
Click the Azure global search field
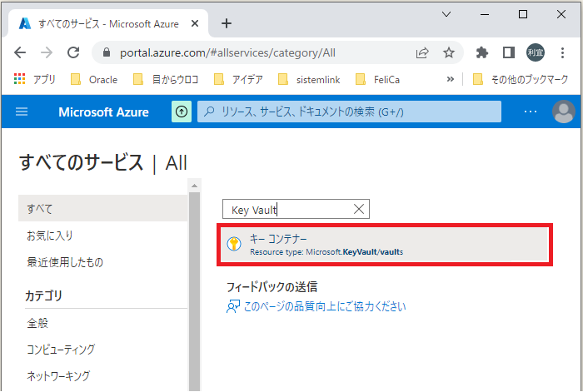pyautogui.click(x=349, y=112)
